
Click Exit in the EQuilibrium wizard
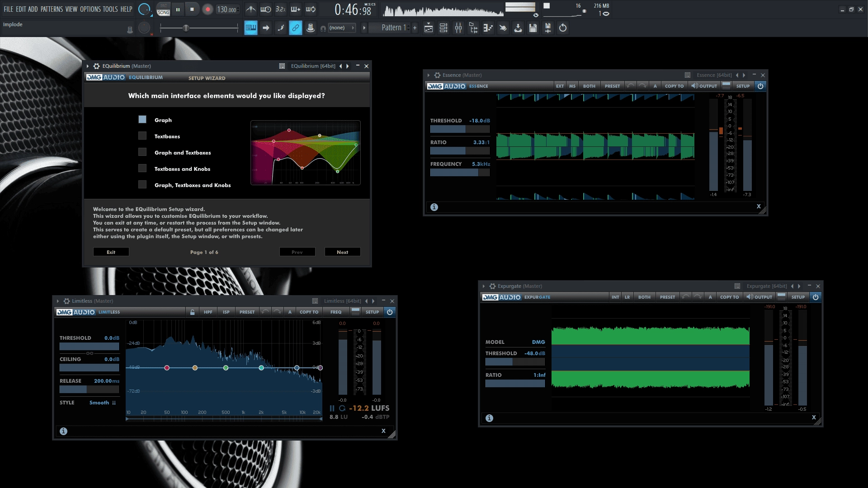point(111,252)
